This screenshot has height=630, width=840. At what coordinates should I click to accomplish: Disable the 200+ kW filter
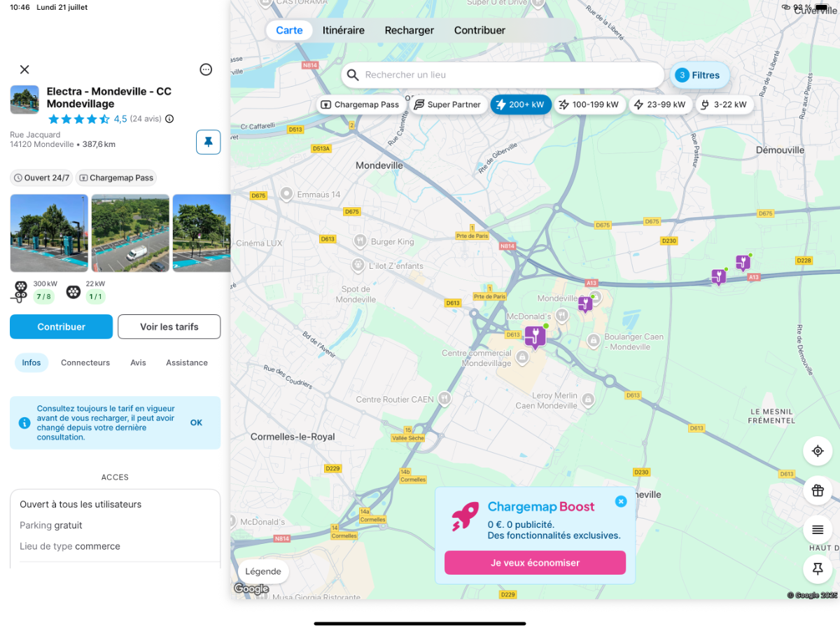[521, 105]
